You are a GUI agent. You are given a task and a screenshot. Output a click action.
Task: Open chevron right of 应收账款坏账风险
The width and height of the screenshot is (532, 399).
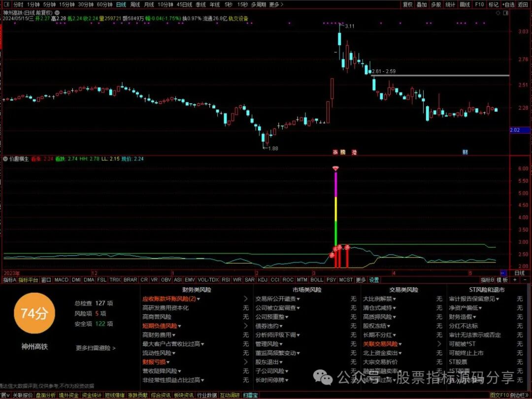pos(246,299)
